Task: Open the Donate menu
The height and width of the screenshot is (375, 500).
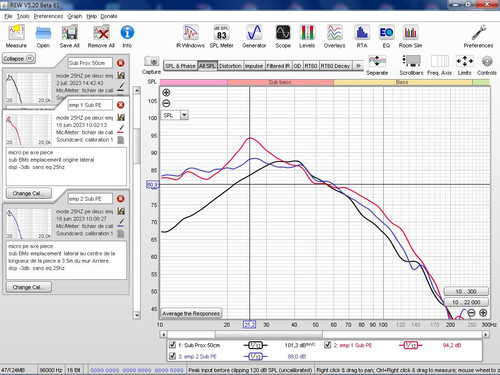Action: (x=109, y=16)
